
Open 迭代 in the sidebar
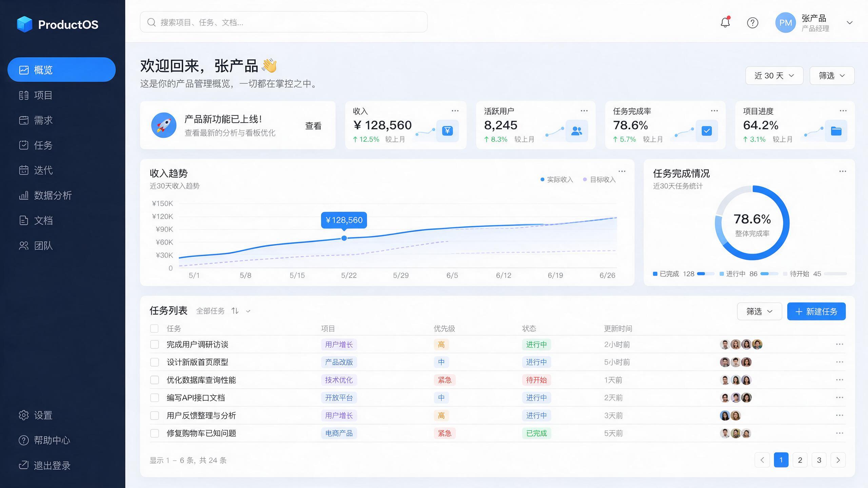click(61, 170)
